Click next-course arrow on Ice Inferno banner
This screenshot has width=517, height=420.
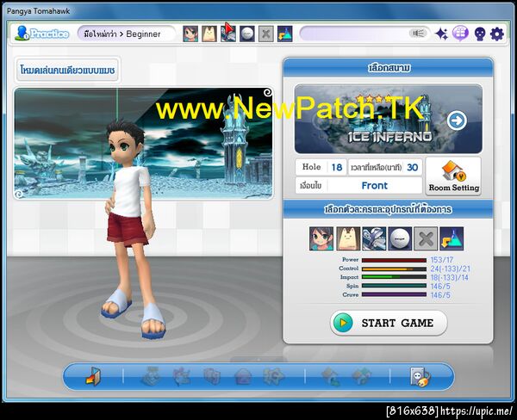pyautogui.click(x=457, y=120)
